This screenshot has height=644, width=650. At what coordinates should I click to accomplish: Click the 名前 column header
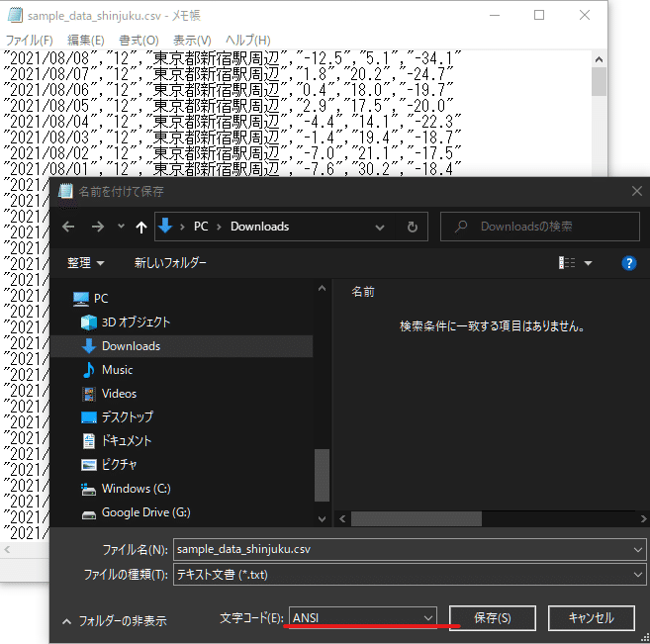363,292
